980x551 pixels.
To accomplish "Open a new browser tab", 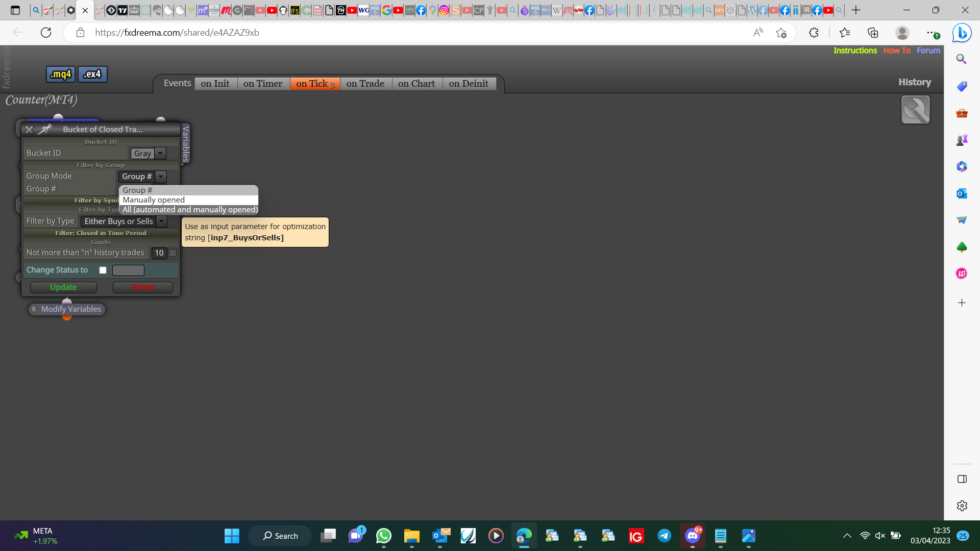I will [856, 10].
